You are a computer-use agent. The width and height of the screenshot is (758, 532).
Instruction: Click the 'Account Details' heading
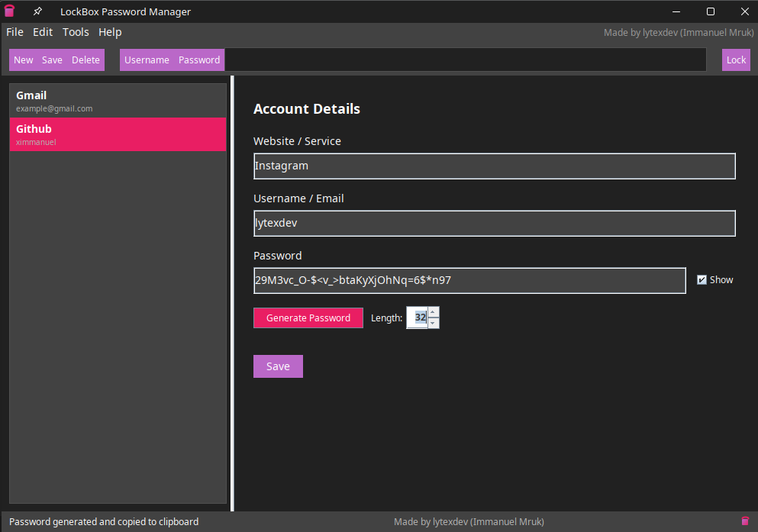click(x=307, y=108)
